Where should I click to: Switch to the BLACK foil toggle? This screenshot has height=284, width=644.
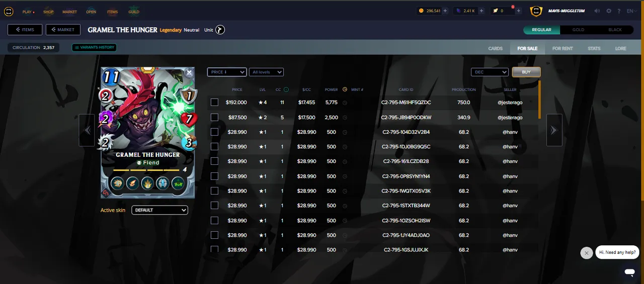(x=615, y=30)
